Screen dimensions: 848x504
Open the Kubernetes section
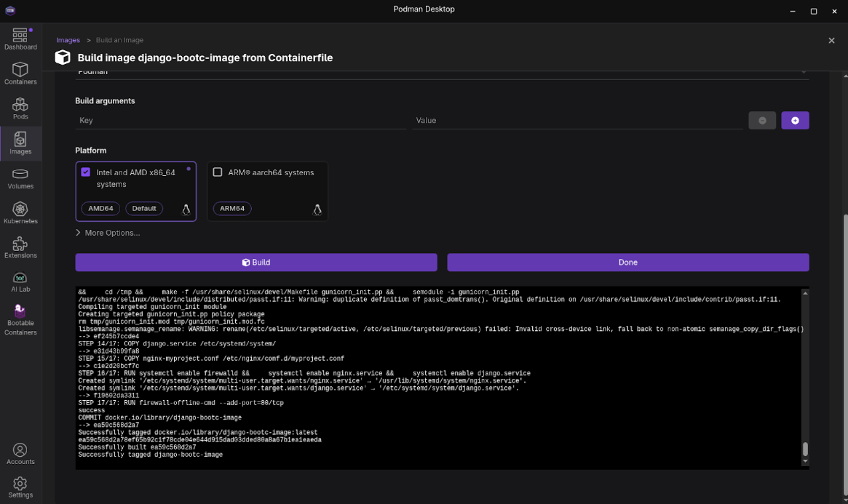click(x=20, y=213)
